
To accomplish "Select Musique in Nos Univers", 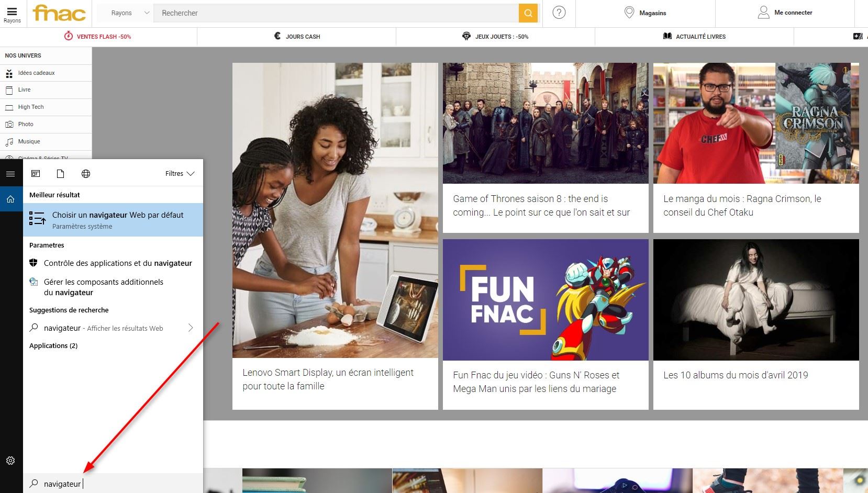I will click(x=46, y=142).
